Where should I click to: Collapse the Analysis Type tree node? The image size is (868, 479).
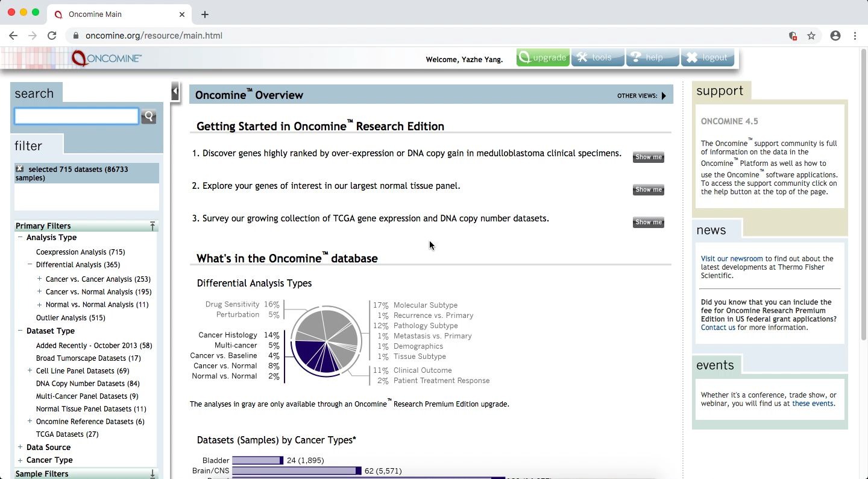(x=20, y=237)
